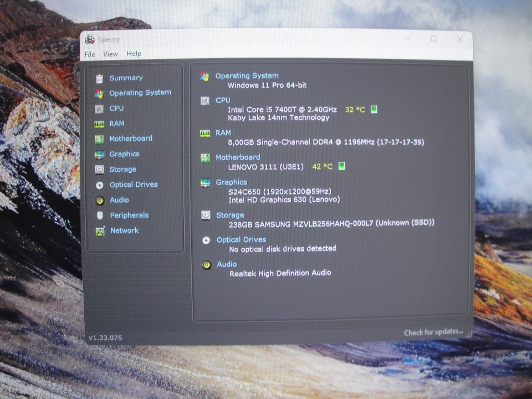Click the Network card icon in sidebar
This screenshot has height=399, width=532.
(100, 231)
